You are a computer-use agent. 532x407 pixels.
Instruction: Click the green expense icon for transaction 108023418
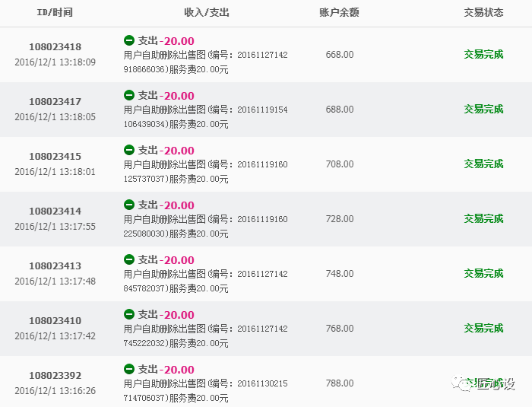129,40
